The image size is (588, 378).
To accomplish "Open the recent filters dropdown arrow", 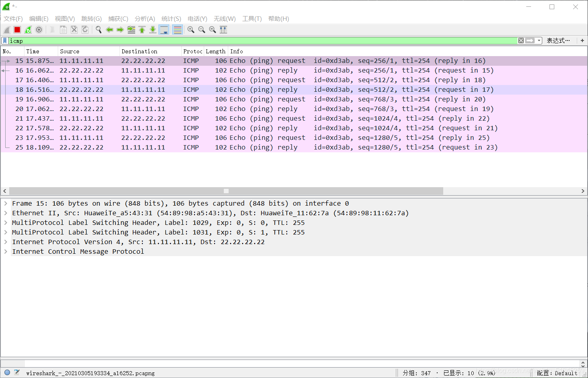I will [x=539, y=40].
